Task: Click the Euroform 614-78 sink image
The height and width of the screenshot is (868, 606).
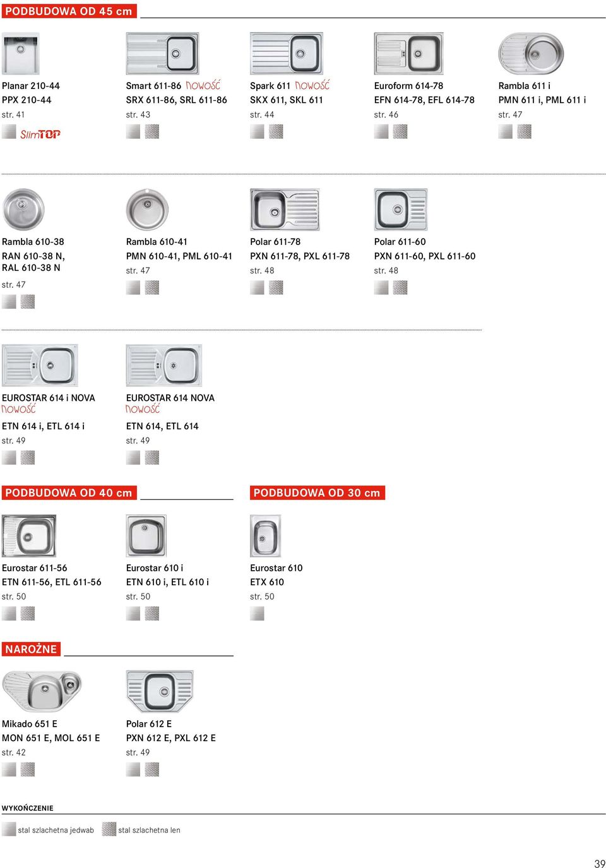Action: pos(408,54)
